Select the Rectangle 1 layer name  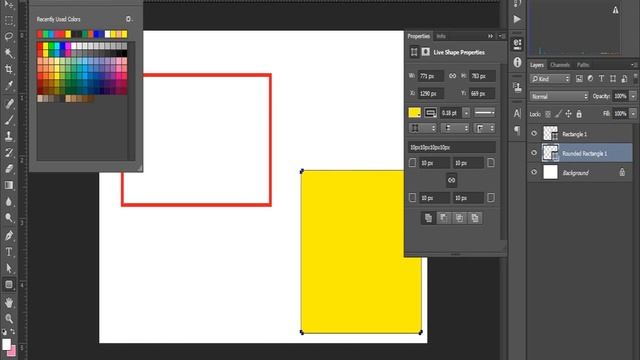click(574, 134)
